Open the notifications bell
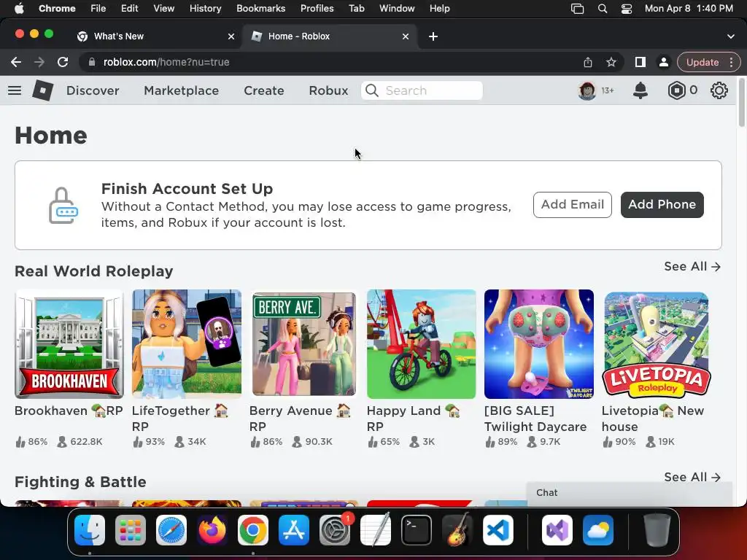747x560 pixels. (640, 90)
